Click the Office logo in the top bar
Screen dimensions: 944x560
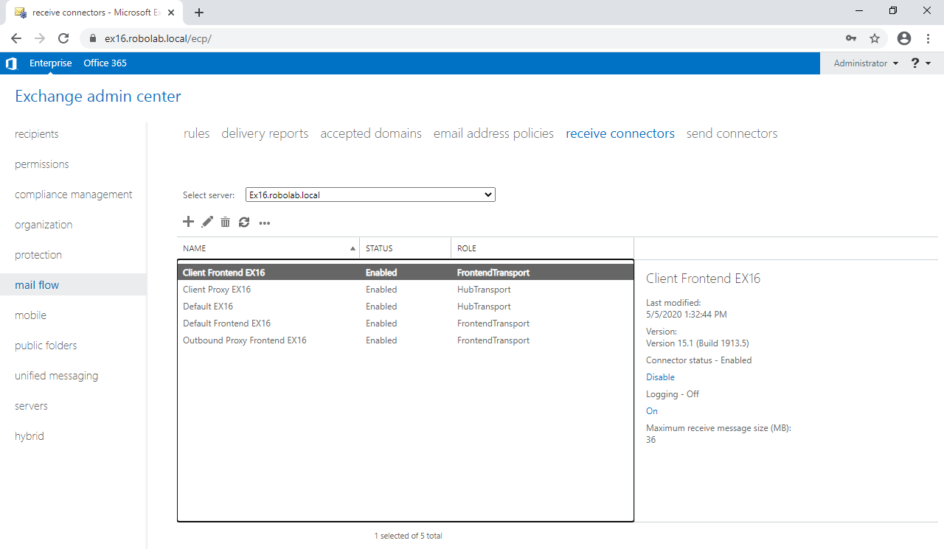[11, 63]
